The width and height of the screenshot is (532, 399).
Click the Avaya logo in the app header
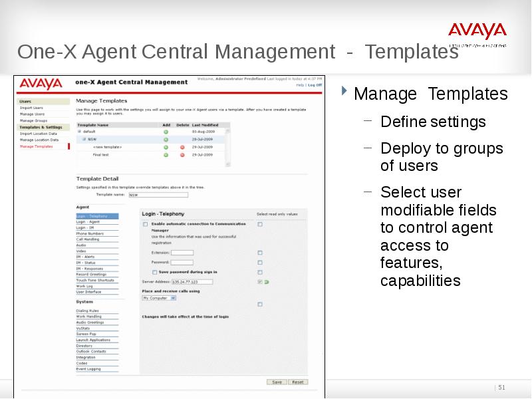(x=41, y=84)
